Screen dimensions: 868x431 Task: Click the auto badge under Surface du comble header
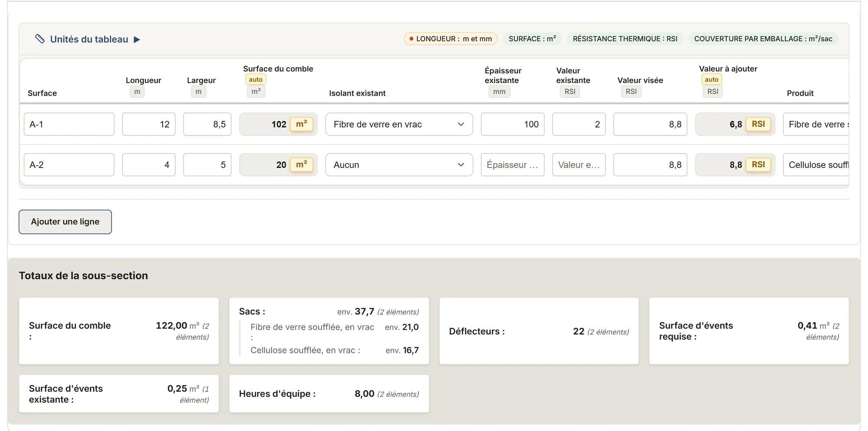click(x=256, y=79)
